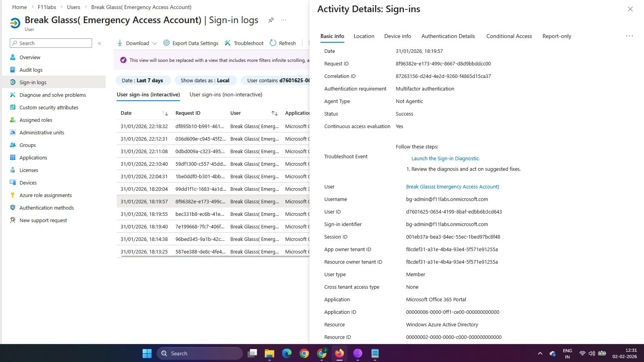Image resolution: width=644 pixels, height=362 pixels.
Task: Launch the Sign-in Diagnostic link
Action: [445, 158]
